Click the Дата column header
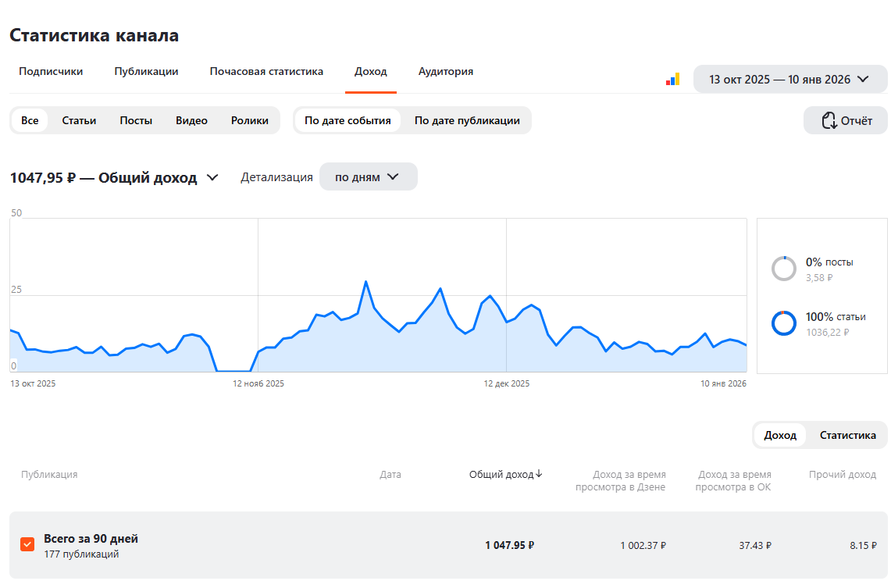Screen dimensions: 891x588 [390, 474]
